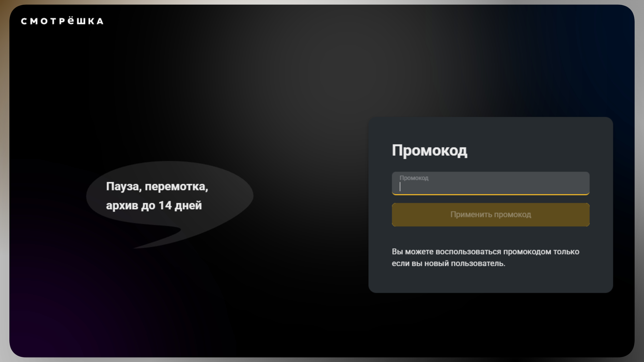Screen dimensions: 644x362
Task: Click the text архив до 14 дней
Action: tap(154, 206)
